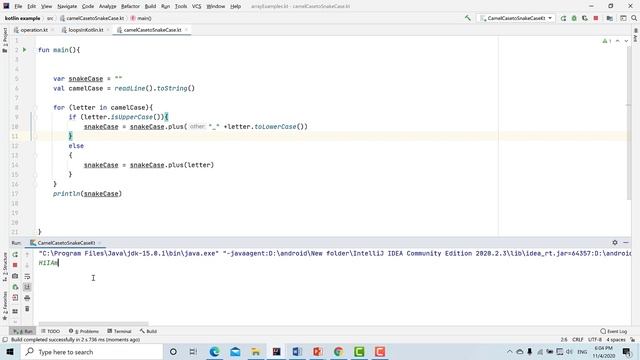Toggle the Project tool window on left edge
Image resolution: width=640 pixels, height=360 pixels.
pyautogui.click(x=4, y=40)
